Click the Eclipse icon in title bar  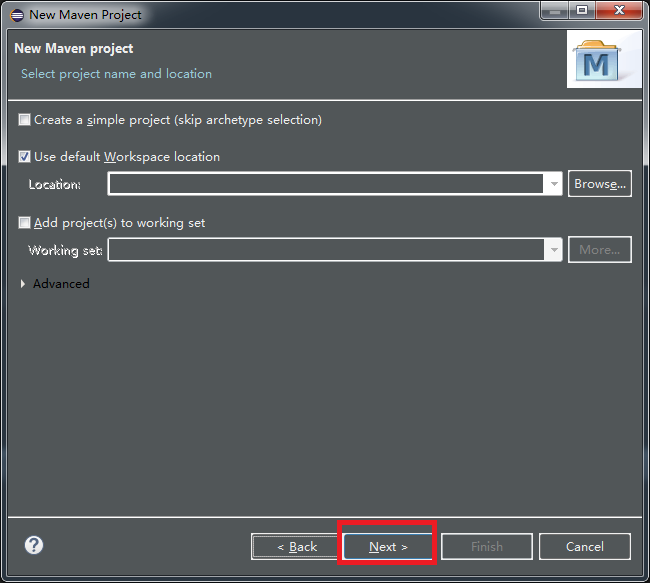[17, 15]
